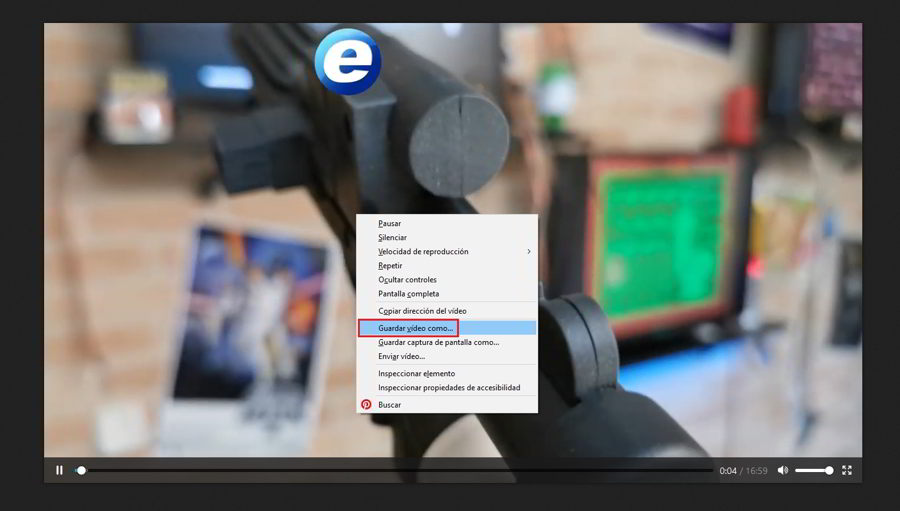Image resolution: width=900 pixels, height=511 pixels.
Task: Select Guardar vídeo como... option
Action: point(416,328)
